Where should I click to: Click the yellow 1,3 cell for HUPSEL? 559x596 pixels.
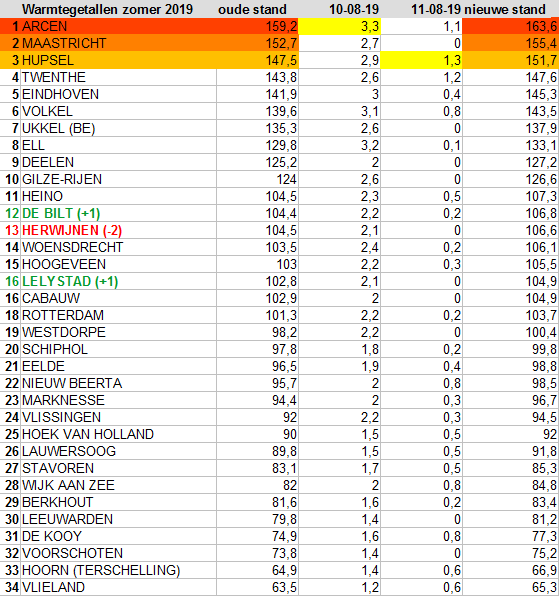pos(421,60)
